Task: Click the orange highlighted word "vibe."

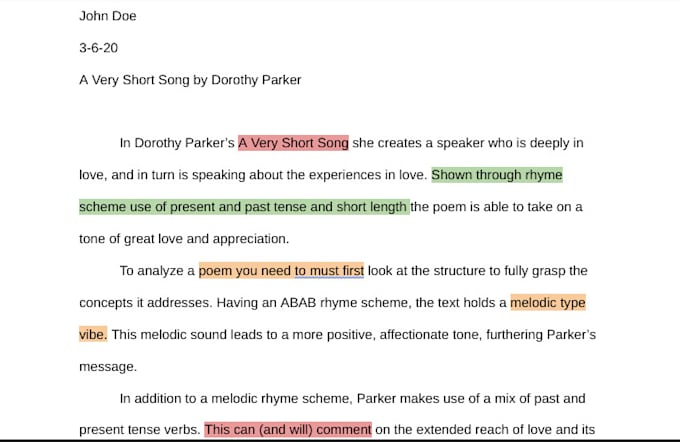Action: click(x=93, y=334)
